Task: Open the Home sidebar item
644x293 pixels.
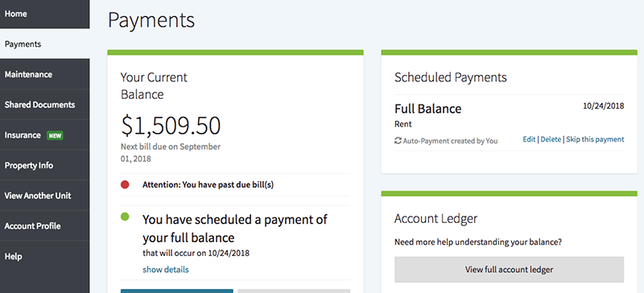Action: tap(45, 14)
